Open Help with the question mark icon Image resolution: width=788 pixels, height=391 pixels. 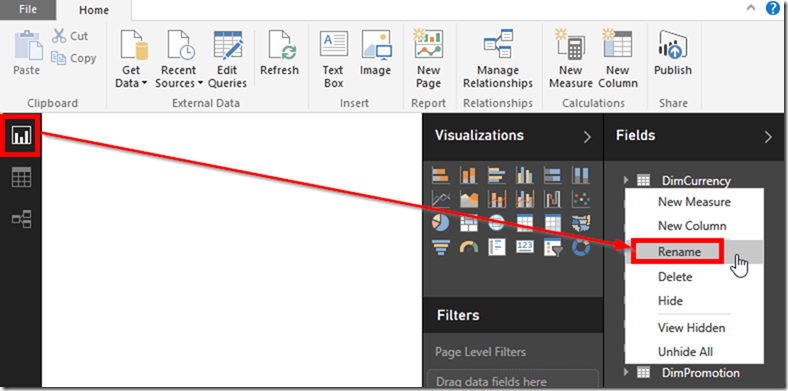coord(772,8)
